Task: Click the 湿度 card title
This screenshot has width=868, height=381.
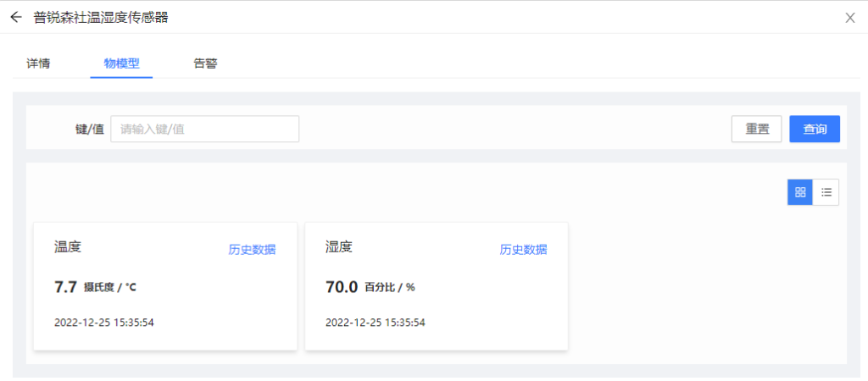Action: (x=339, y=246)
